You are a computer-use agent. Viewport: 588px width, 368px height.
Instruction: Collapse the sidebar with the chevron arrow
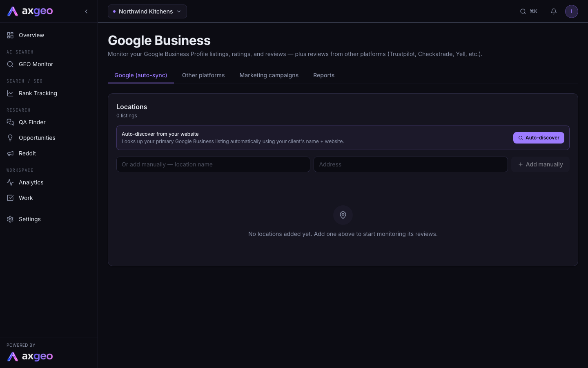[x=86, y=11]
